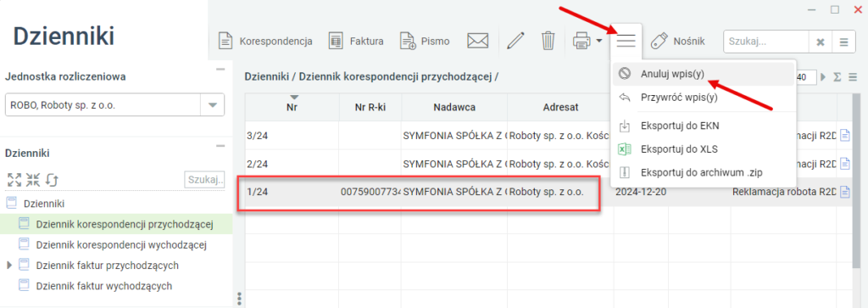Open the printer dropdown arrow
Image resolution: width=868 pixels, height=308 pixels.
tap(599, 41)
